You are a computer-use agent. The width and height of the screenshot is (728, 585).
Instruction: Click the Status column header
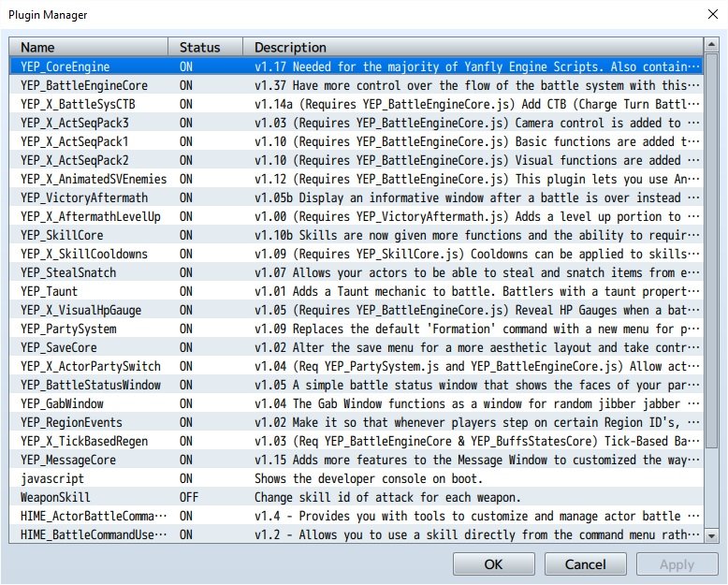(x=205, y=48)
